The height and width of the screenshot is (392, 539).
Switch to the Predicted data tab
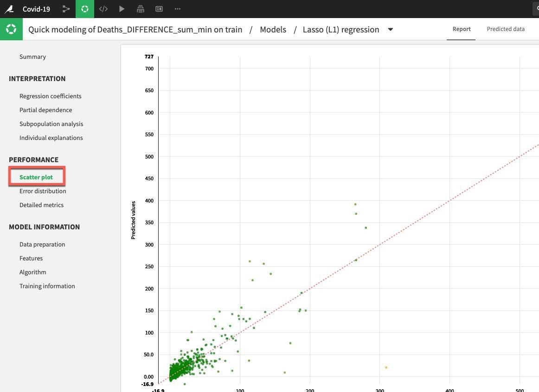pyautogui.click(x=506, y=29)
